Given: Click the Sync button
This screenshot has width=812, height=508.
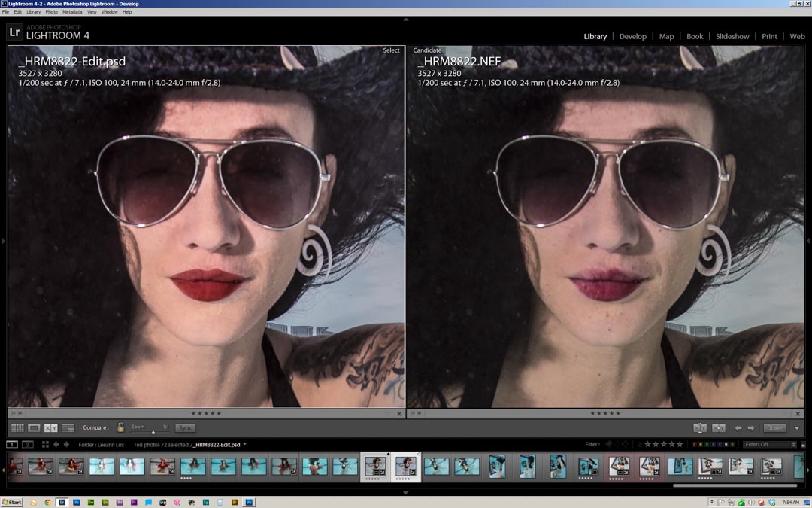Looking at the screenshot, I should (x=185, y=427).
